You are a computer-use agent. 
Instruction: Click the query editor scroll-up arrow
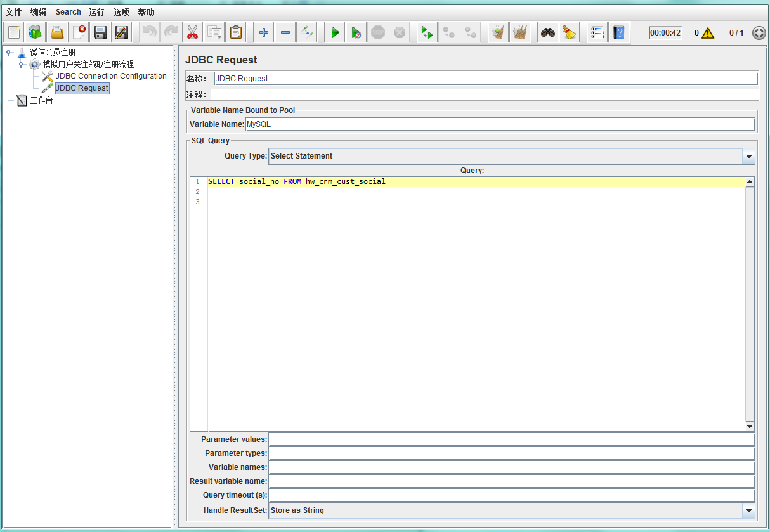pos(750,182)
